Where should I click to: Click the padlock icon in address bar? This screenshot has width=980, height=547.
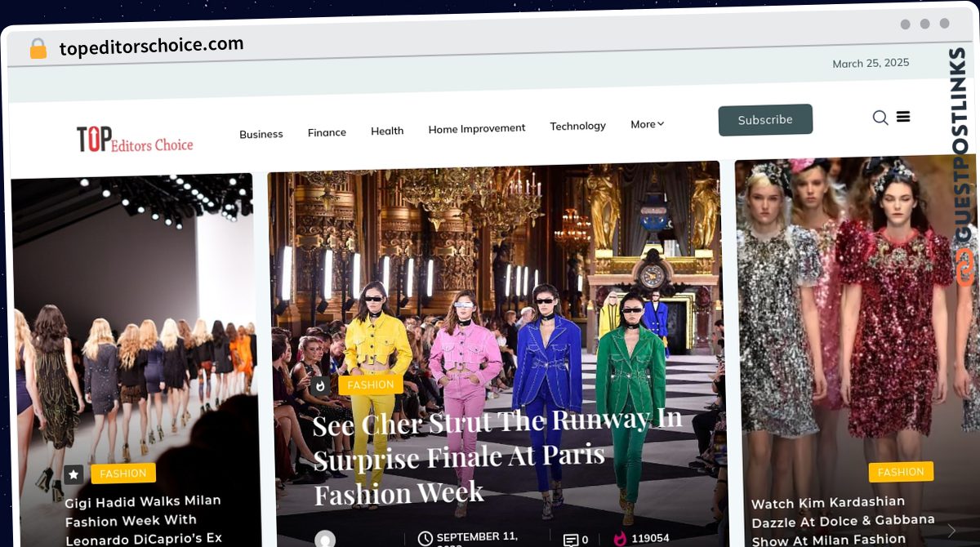tap(38, 49)
